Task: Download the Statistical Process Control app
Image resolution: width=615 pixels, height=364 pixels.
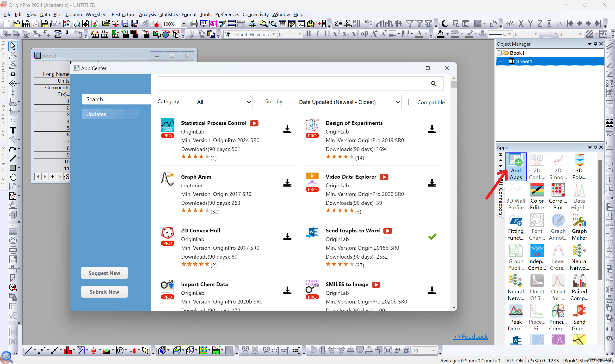Action: (287, 129)
